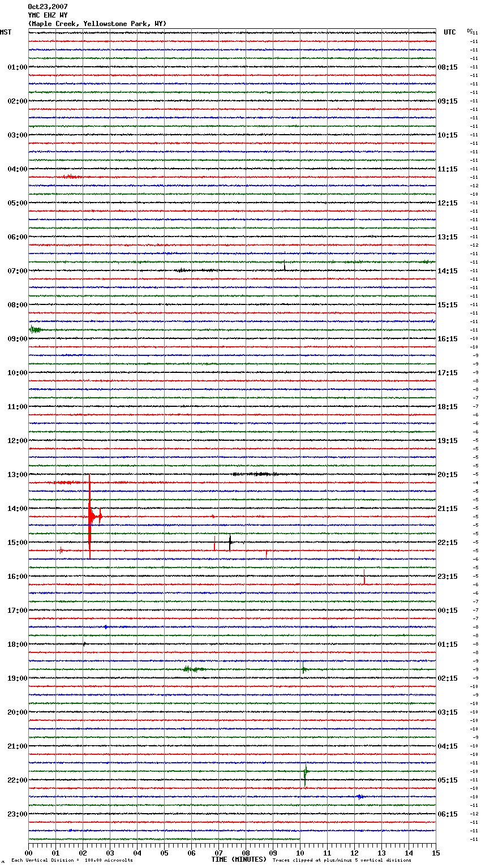Select the "10:15" UTC row label
The height and width of the screenshot is (868, 481).
point(448,135)
